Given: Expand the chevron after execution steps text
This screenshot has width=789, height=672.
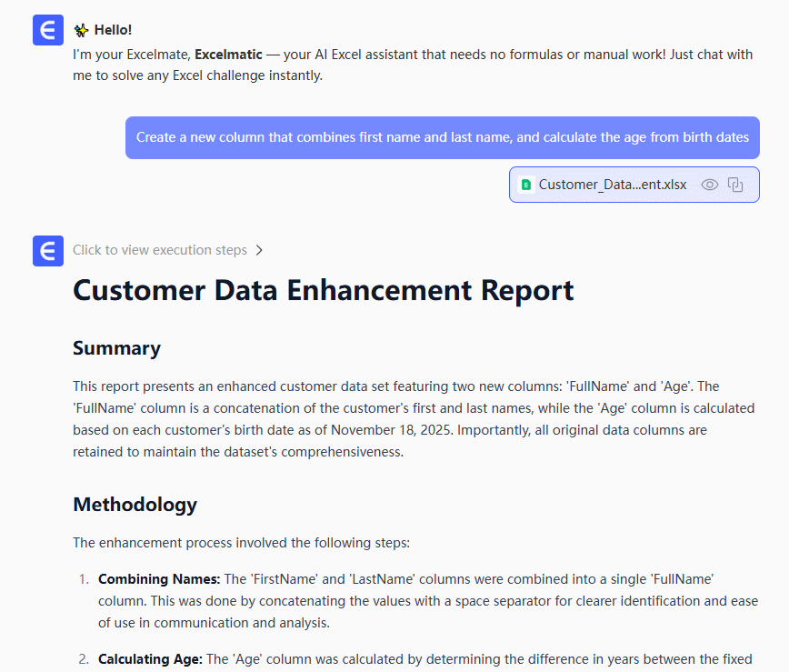Looking at the screenshot, I should pyautogui.click(x=259, y=250).
